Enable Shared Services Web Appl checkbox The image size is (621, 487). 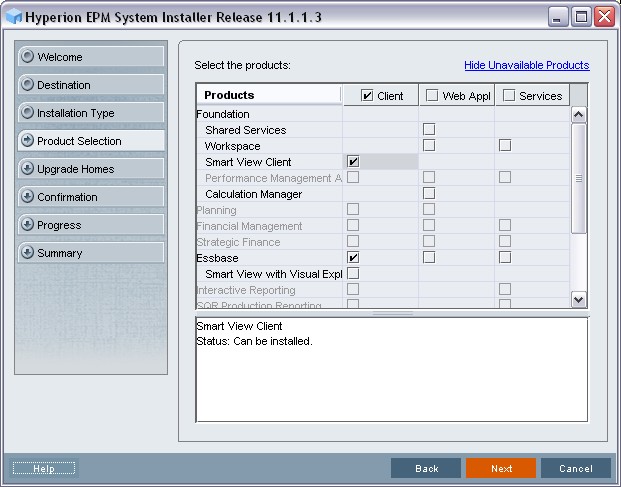click(x=429, y=129)
